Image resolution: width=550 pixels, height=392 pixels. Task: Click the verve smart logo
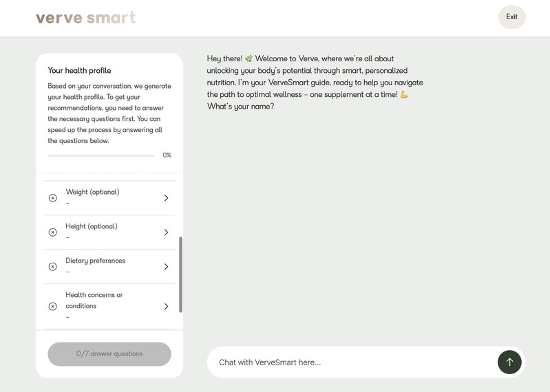pyautogui.click(x=85, y=18)
